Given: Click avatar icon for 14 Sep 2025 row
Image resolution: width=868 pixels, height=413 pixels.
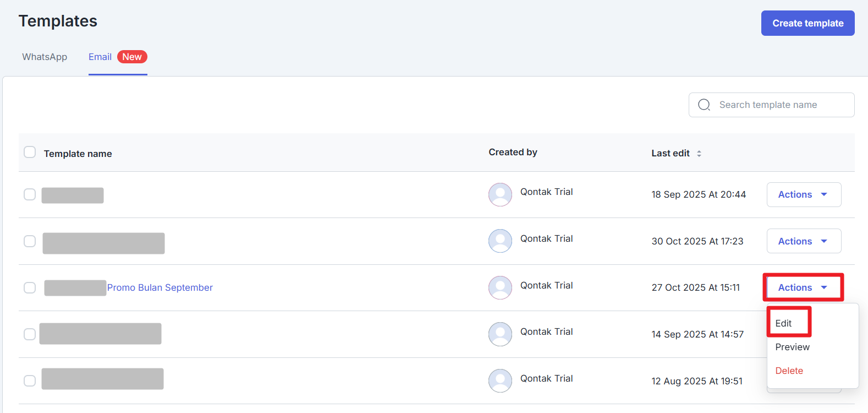Looking at the screenshot, I should coord(500,334).
